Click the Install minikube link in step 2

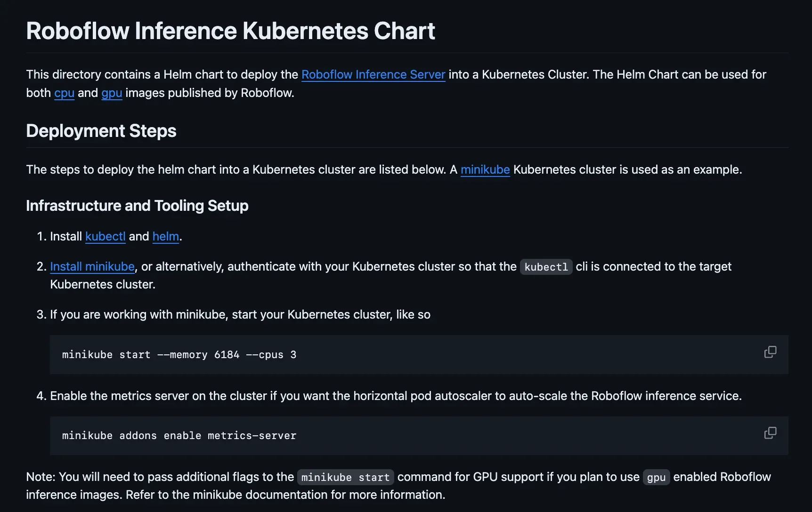pos(92,266)
